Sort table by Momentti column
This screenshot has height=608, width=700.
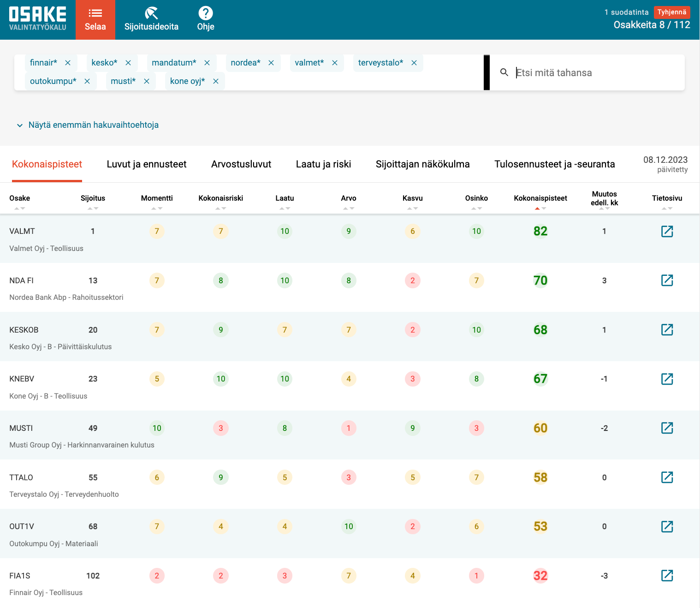157,198
